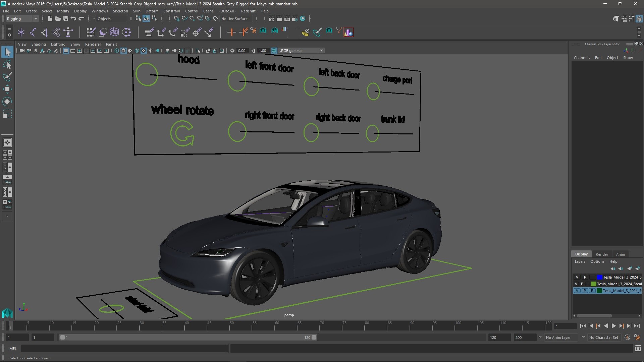Apply Parent Constraint from shelf
This screenshot has height=362, width=644.
(149, 32)
